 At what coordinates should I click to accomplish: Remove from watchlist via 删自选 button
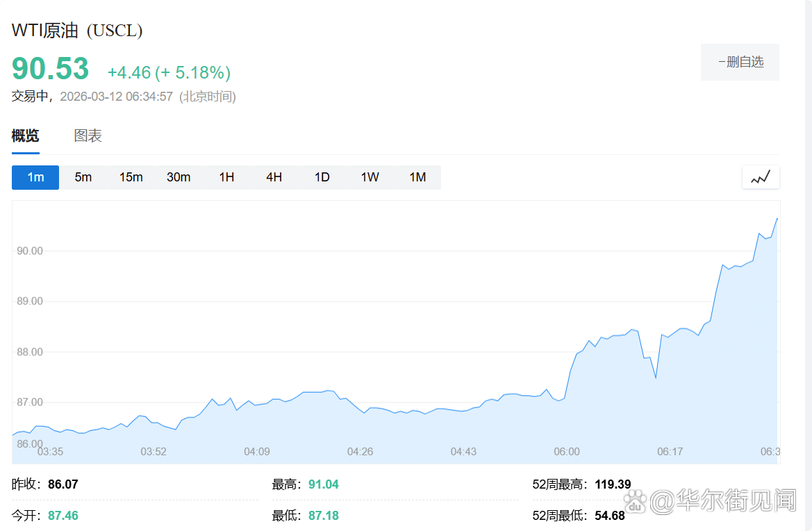tap(740, 63)
